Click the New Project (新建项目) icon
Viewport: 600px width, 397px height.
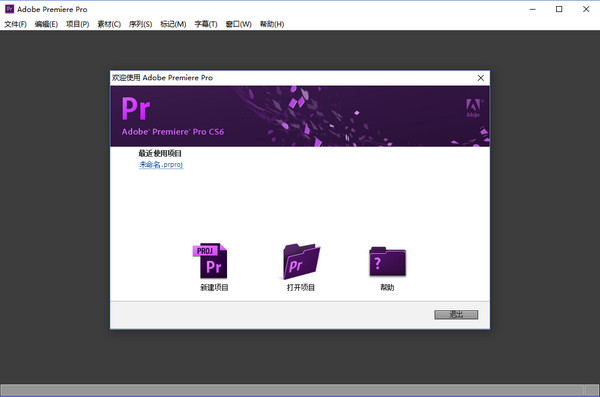[x=210, y=261]
